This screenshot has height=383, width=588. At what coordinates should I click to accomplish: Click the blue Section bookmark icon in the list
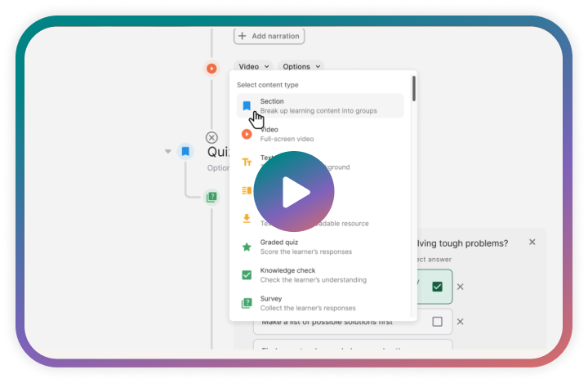247,106
